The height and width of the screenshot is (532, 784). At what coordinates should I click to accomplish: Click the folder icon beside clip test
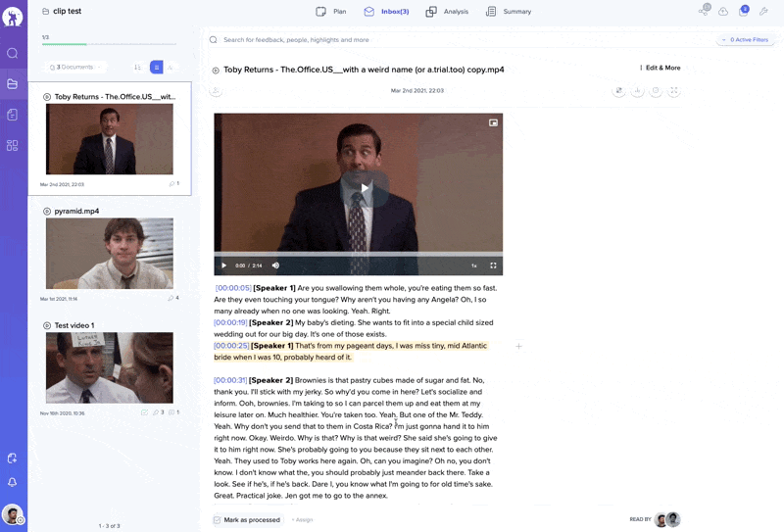(45, 11)
